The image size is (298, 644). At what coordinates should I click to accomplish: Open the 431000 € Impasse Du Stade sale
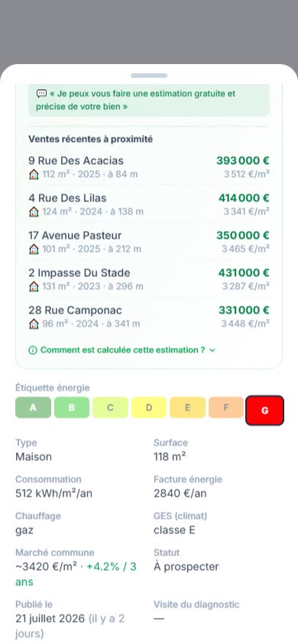coord(149,279)
